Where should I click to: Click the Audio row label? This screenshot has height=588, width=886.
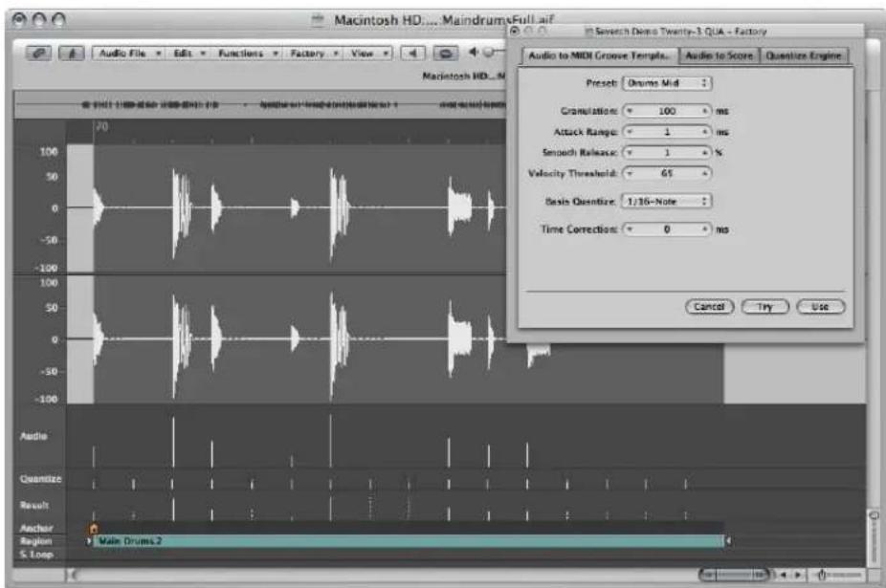click(33, 435)
